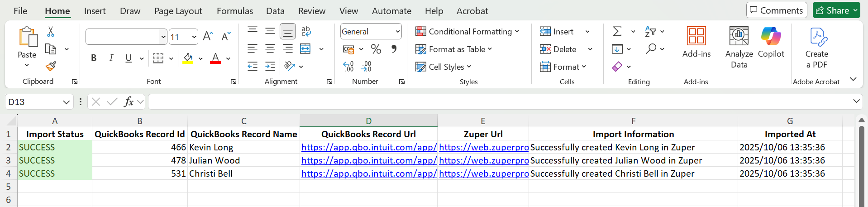The width and height of the screenshot is (868, 207).
Task: Switch to the Formulas tab
Action: (235, 11)
